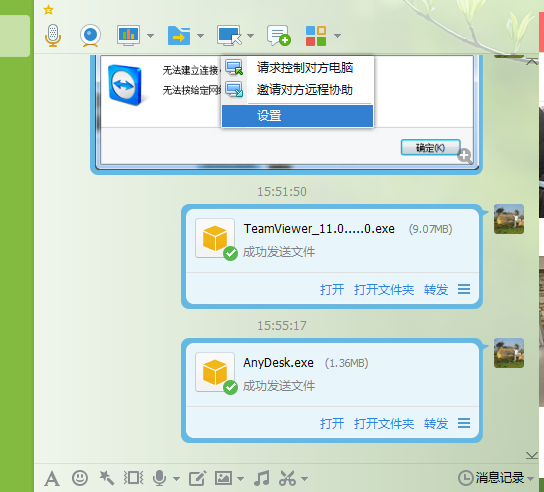This screenshot has height=492, width=544.
Task: Zoom the image with magnifier icon
Action: [x=465, y=156]
